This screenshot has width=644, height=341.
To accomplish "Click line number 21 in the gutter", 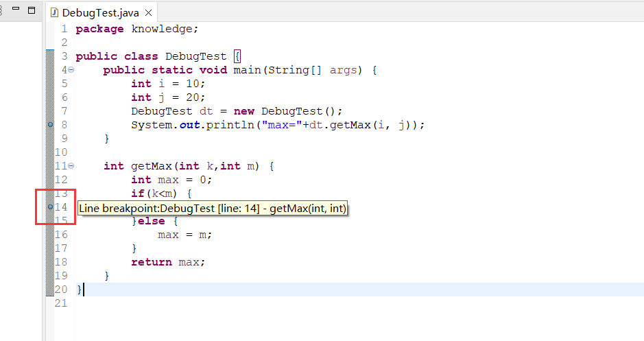I will point(61,303).
